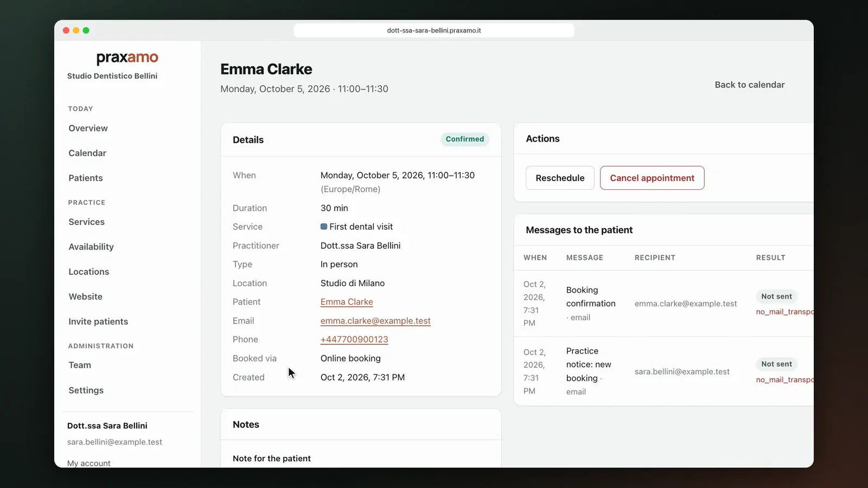This screenshot has height=488, width=868.
Task: Click the blue First dental visit color dot
Action: [x=324, y=227]
